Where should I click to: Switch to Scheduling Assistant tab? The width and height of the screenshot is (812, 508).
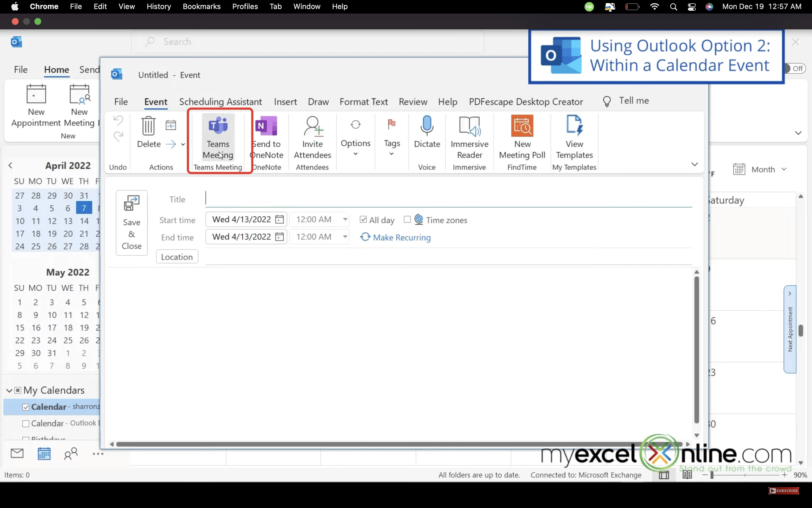tap(220, 102)
